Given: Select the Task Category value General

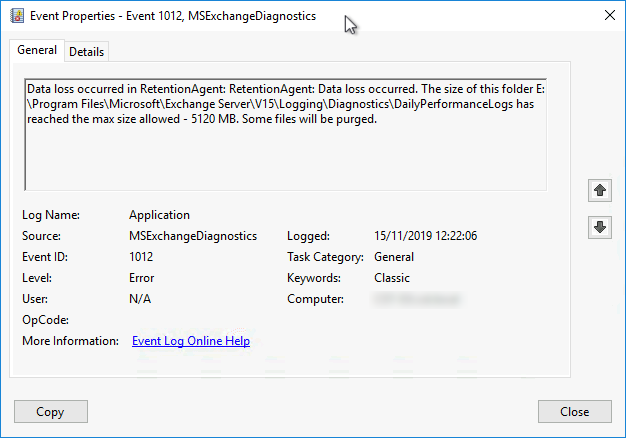Looking at the screenshot, I should [394, 257].
